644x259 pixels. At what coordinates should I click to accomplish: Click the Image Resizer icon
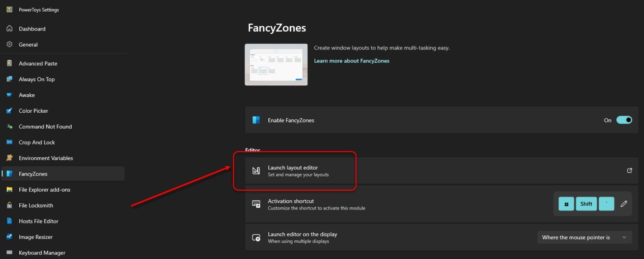tap(9, 237)
